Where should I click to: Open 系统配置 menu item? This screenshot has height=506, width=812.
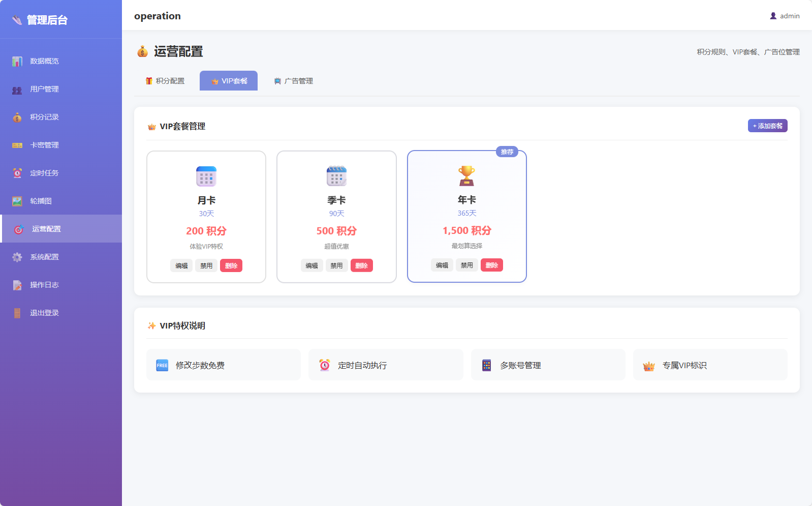pyautogui.click(x=61, y=257)
